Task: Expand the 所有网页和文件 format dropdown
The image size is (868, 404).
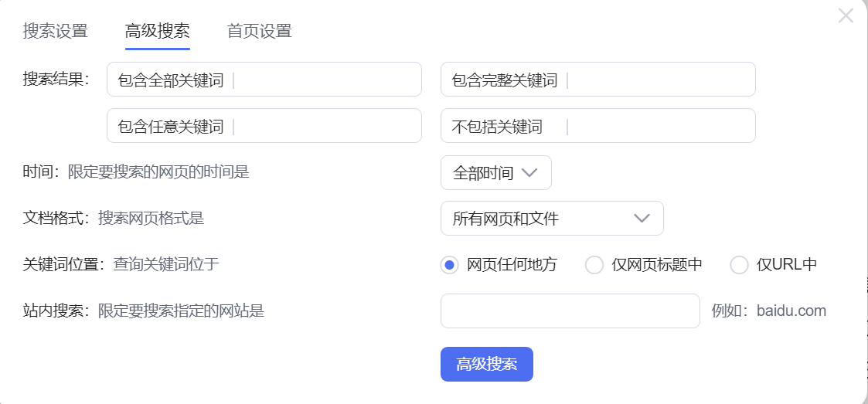Action: click(551, 219)
